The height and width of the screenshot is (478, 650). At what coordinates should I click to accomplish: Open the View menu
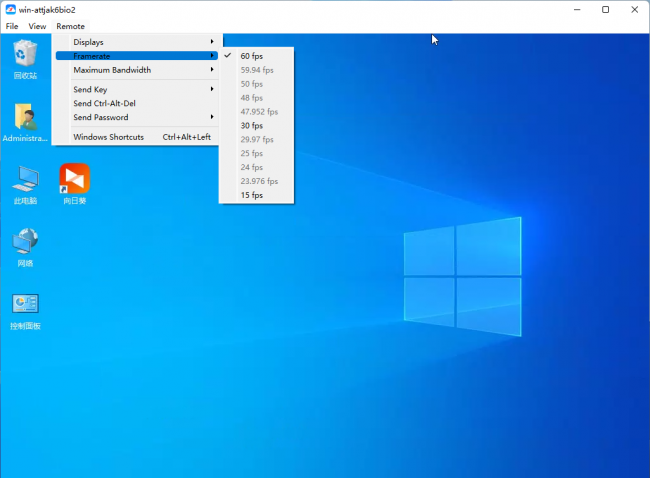coord(37,26)
